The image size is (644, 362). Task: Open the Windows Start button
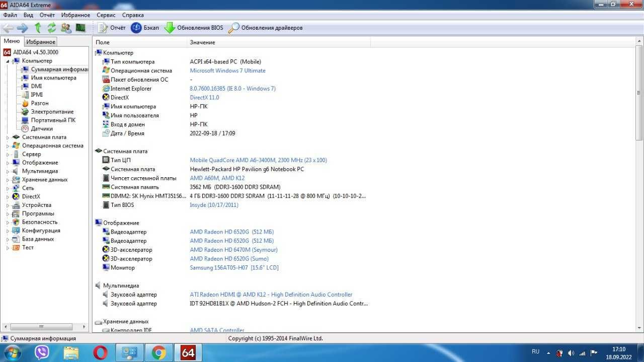pyautogui.click(x=12, y=352)
